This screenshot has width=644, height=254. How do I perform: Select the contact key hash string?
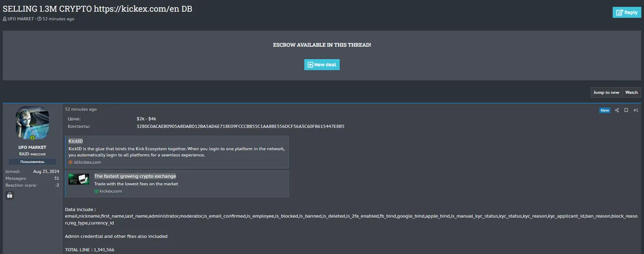(241, 126)
